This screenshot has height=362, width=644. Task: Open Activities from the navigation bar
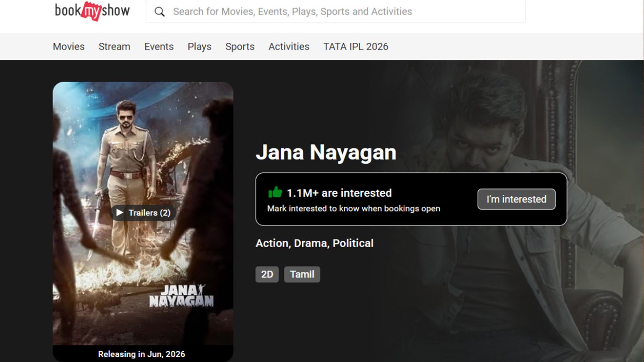(x=289, y=47)
